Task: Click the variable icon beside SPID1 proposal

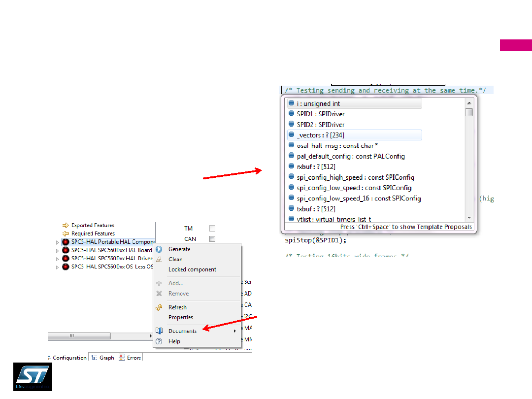Action: (291, 113)
